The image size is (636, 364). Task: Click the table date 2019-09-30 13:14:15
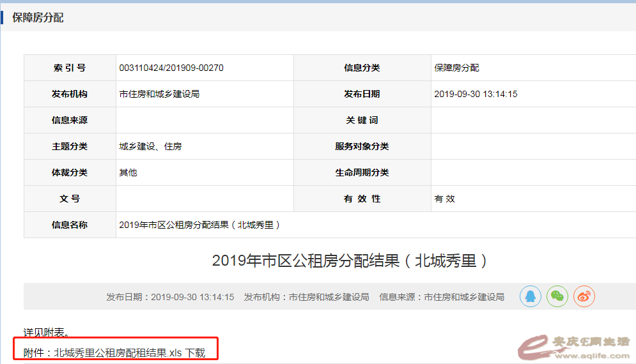[x=476, y=94]
